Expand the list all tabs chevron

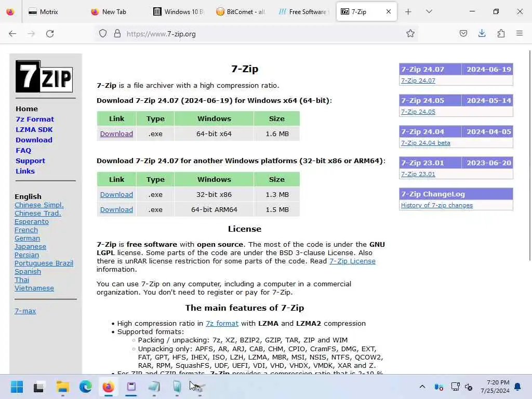(x=429, y=11)
